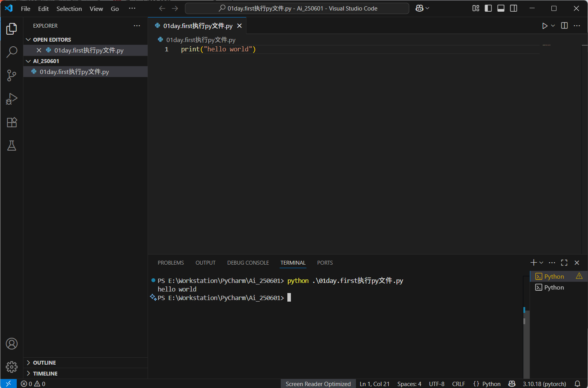Open the notifications bell in status bar

(577, 384)
